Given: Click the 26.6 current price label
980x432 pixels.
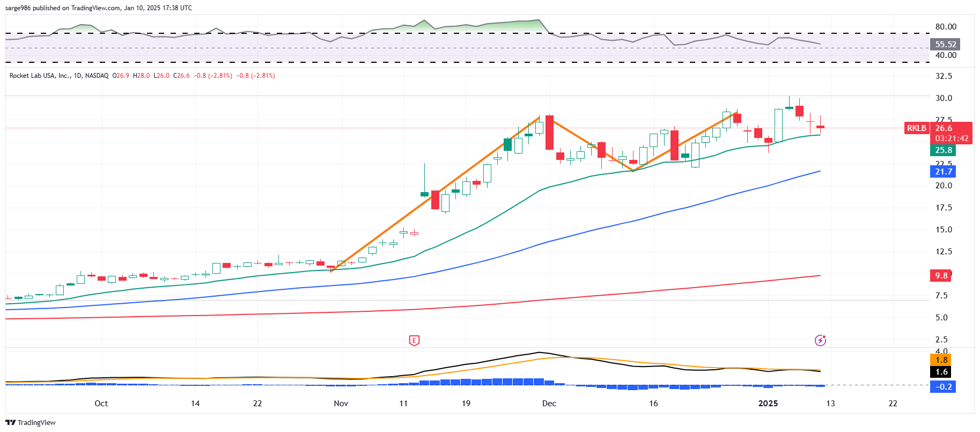Looking at the screenshot, I should pos(944,128).
